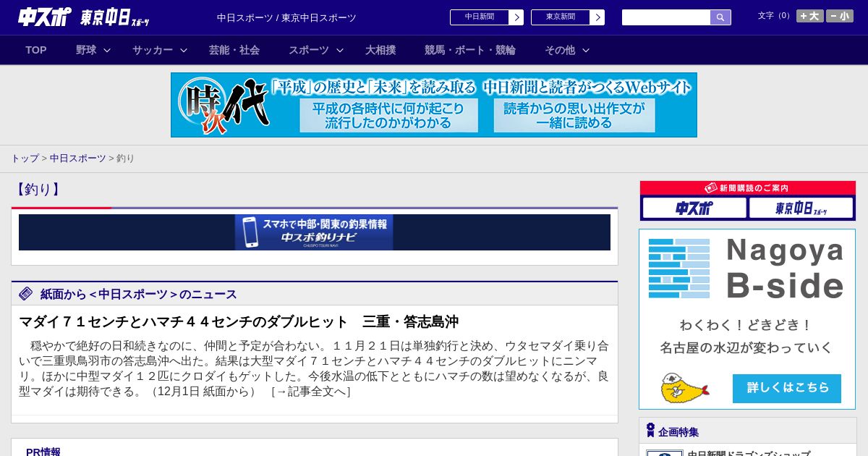Open 野球 navigation menu
Viewport: 868px width, 456px height.
tap(86, 50)
